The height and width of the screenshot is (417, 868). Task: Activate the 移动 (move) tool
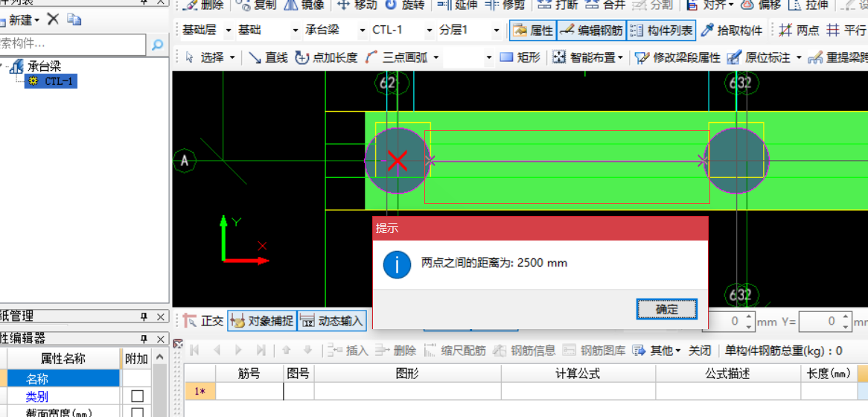[x=357, y=5]
